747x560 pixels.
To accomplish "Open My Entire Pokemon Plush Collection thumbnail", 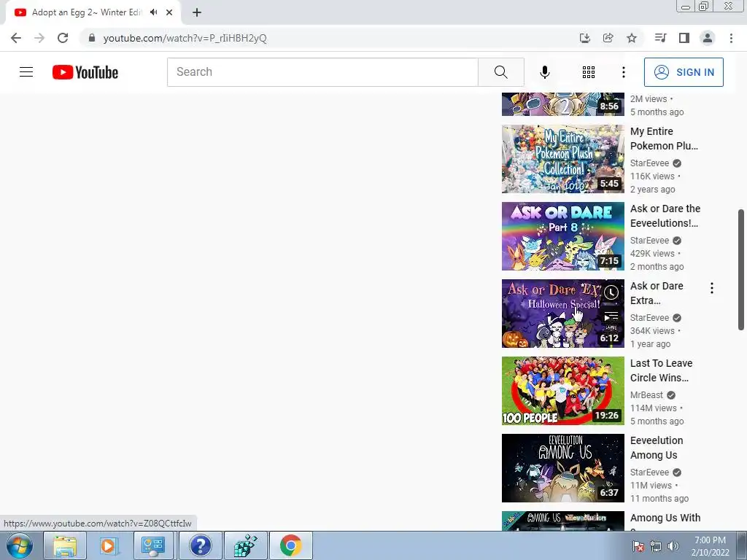I will click(x=562, y=159).
